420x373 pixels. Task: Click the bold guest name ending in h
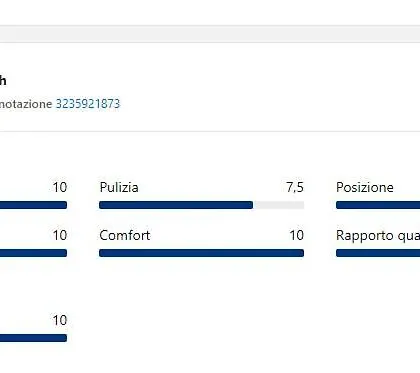click(3, 81)
